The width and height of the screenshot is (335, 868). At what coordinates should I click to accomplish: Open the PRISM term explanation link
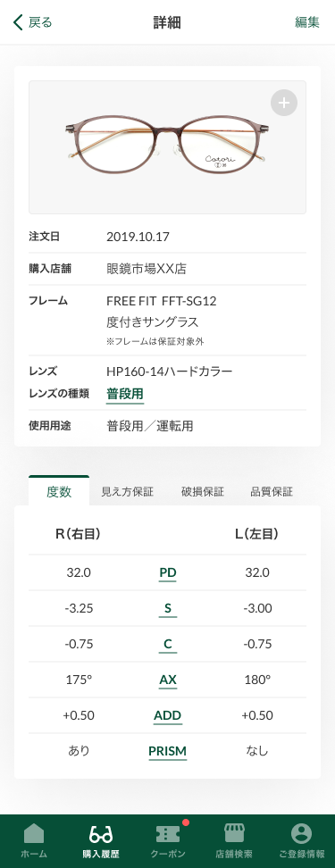168,752
